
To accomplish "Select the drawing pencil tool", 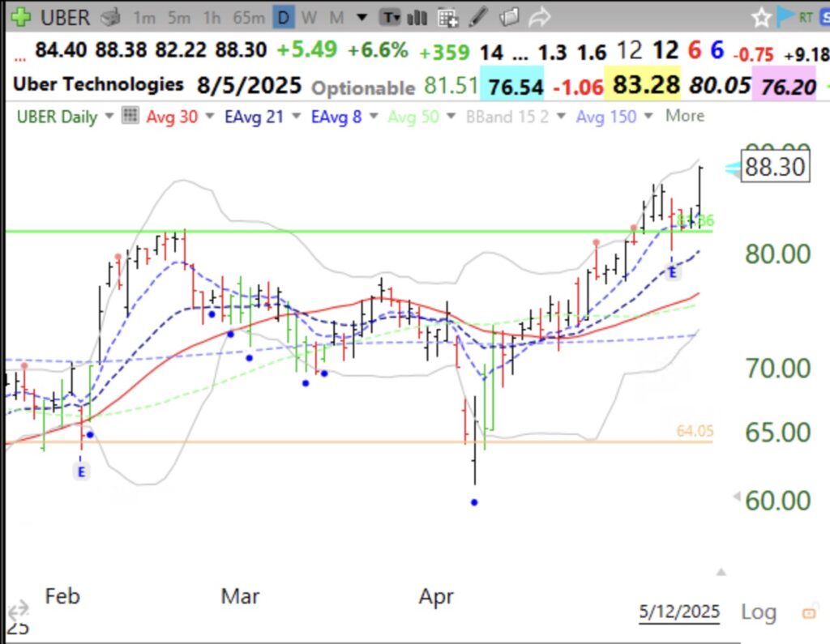I will point(478,17).
